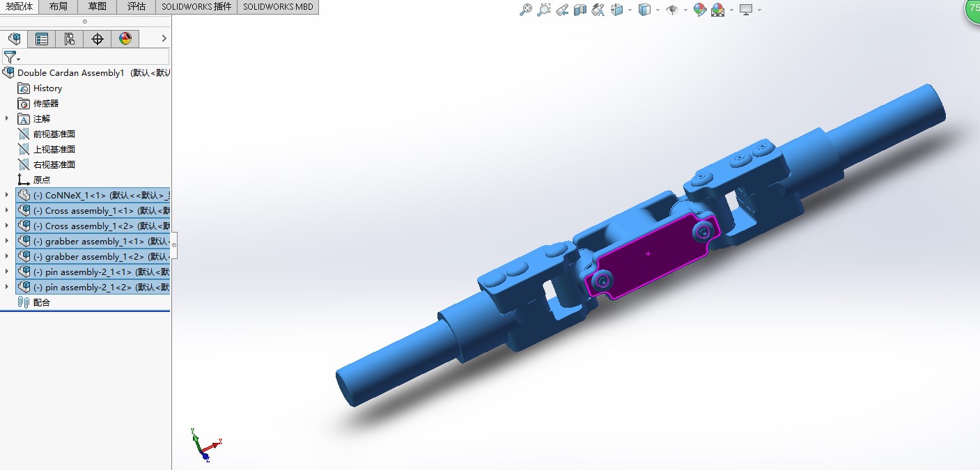Click the Apply Scene icon

pos(718,10)
